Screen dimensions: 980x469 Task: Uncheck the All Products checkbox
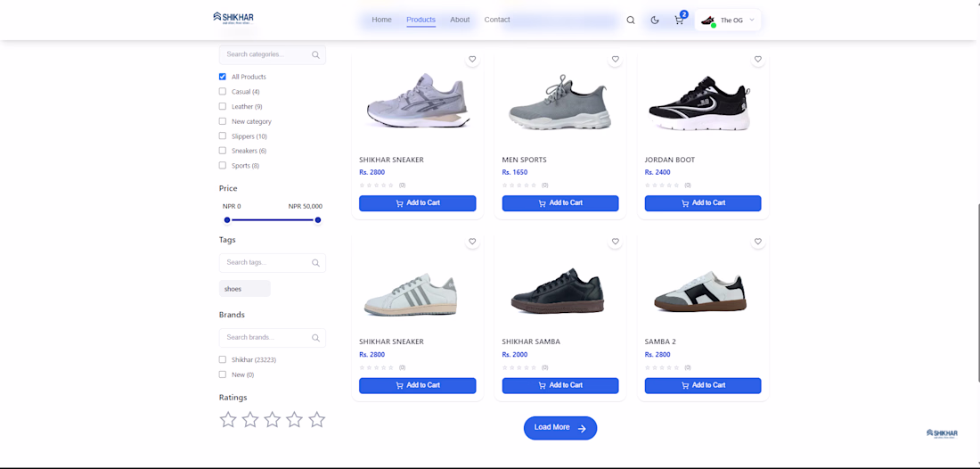pos(223,77)
